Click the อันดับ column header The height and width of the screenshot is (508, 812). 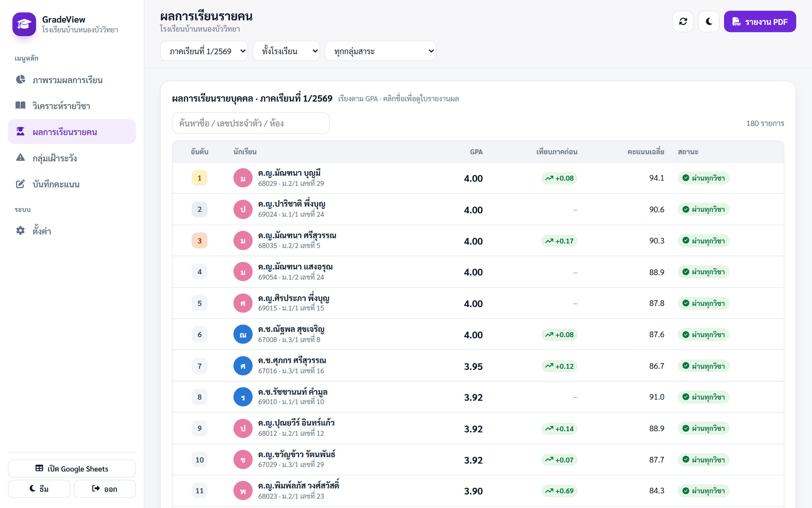[200, 152]
